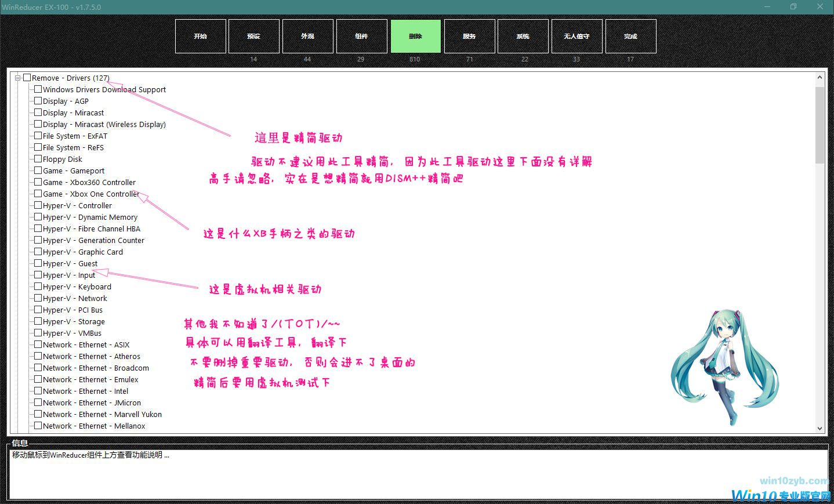Click the scroll down arrow of list
This screenshot has height=504, width=834.
(820, 428)
